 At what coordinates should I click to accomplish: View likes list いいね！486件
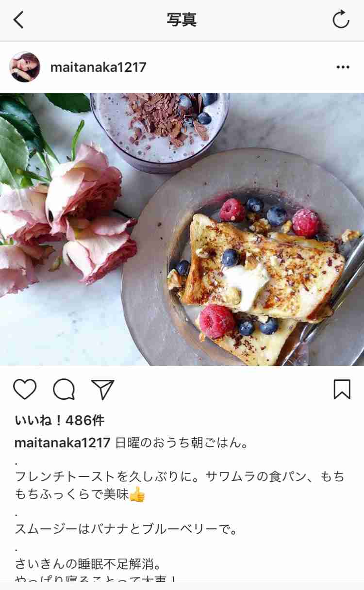[x=60, y=421]
